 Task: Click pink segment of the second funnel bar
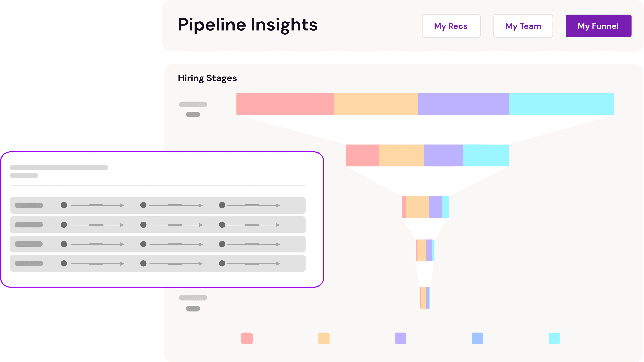[362, 155]
